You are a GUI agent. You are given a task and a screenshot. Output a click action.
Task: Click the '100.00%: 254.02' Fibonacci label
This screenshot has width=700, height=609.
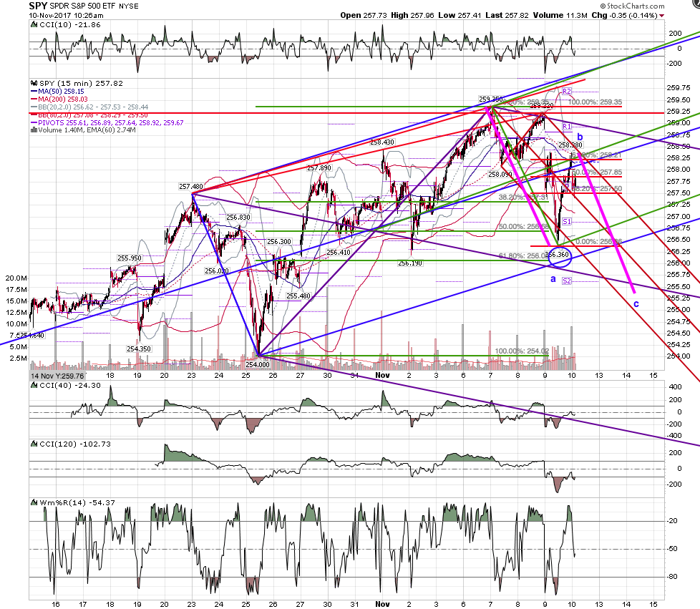pyautogui.click(x=522, y=351)
